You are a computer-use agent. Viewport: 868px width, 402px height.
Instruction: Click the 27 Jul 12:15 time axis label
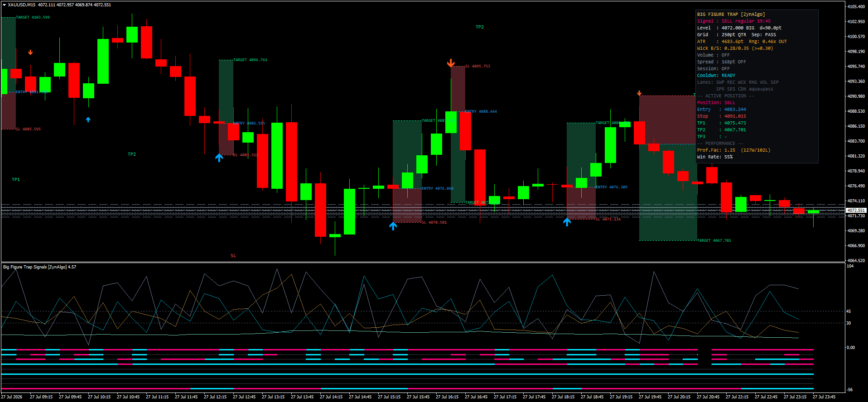point(215,397)
